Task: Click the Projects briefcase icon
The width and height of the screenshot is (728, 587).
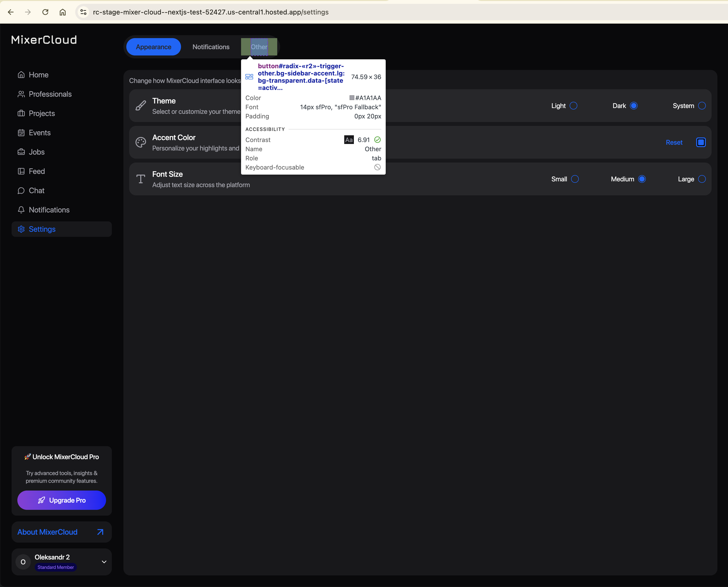Action: 21,113
